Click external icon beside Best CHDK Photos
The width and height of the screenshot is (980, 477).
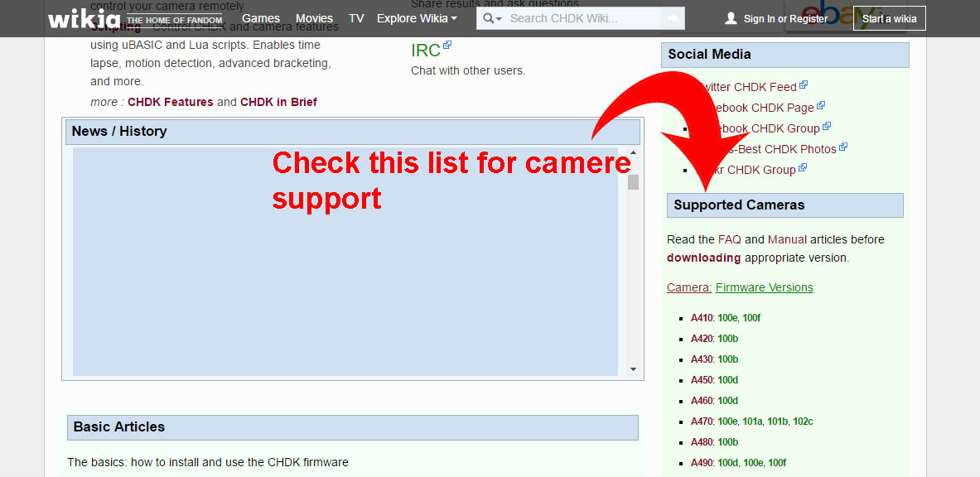pos(843,147)
